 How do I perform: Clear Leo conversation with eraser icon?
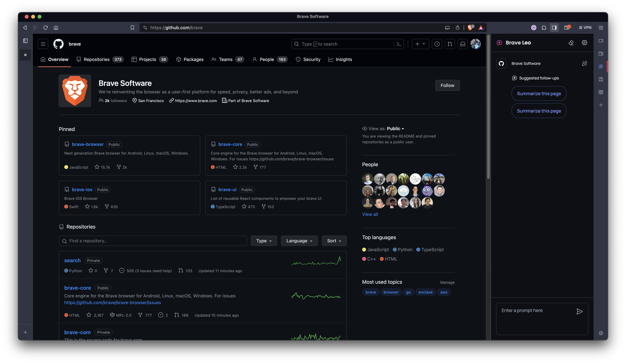[571, 43]
